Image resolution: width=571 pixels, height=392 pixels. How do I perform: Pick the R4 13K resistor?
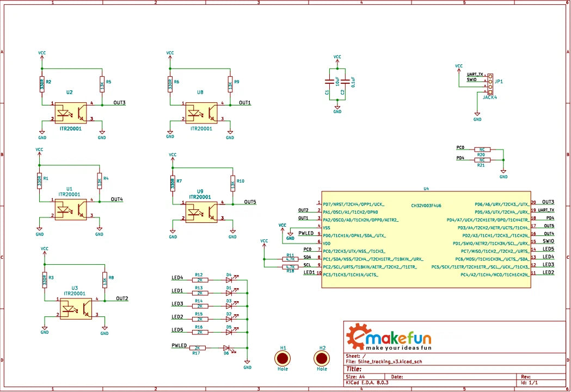pos(100,181)
